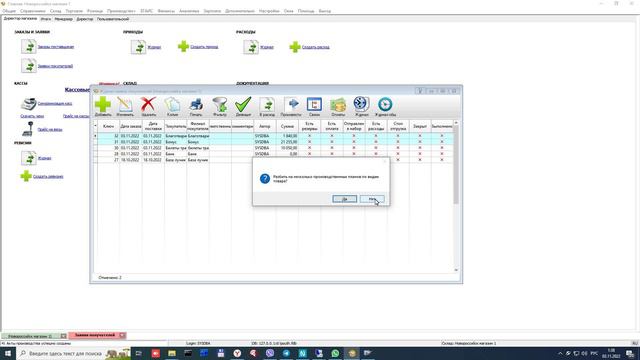The width and height of the screenshot is (640, 360).
Task: Open the Оплаты money icon
Action: (x=338, y=105)
